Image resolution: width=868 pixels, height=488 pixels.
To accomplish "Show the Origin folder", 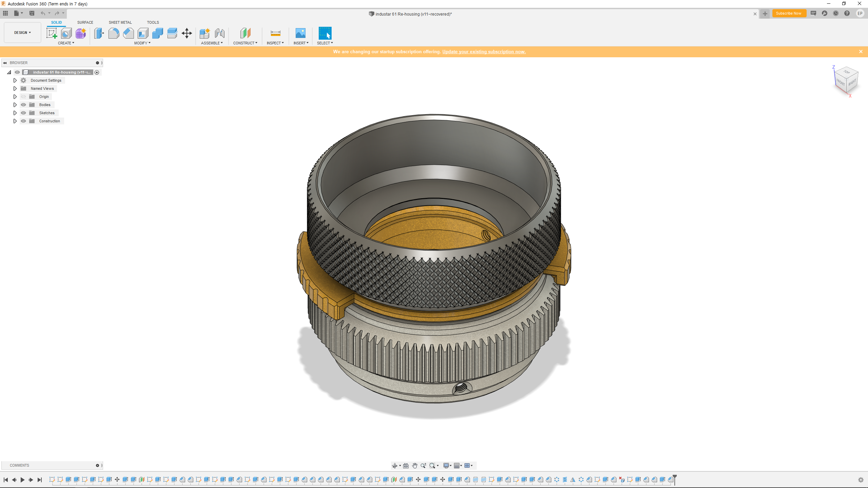I will tap(23, 97).
